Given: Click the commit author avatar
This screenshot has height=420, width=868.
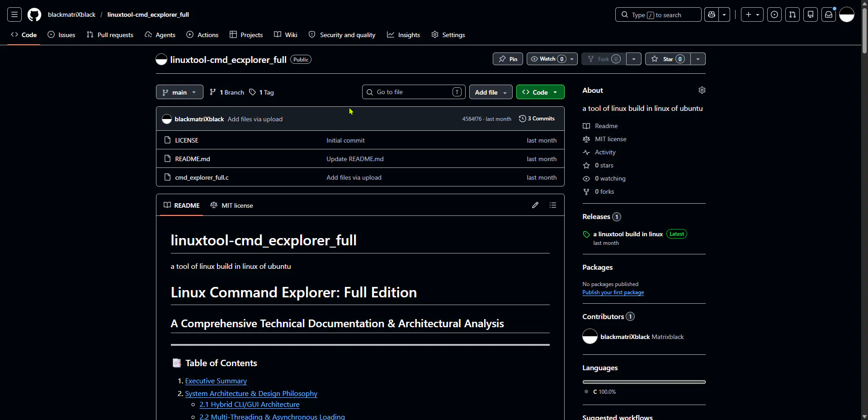Looking at the screenshot, I should pyautogui.click(x=167, y=119).
